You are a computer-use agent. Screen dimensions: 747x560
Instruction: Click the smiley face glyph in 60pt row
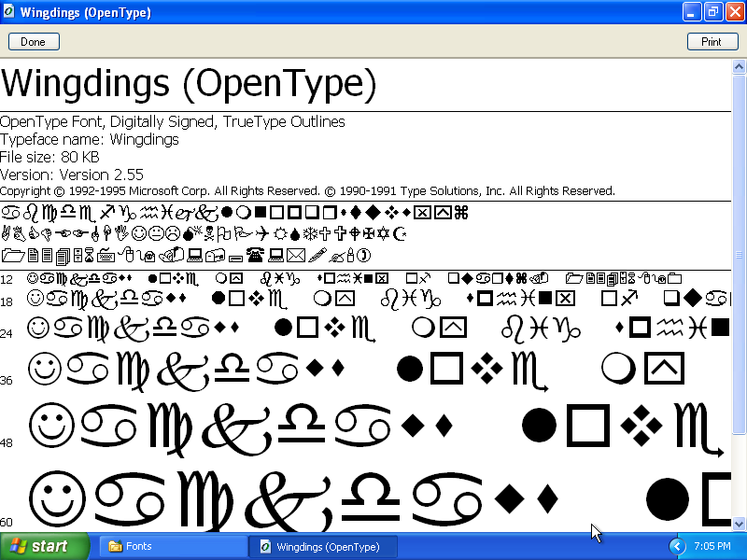(58, 499)
